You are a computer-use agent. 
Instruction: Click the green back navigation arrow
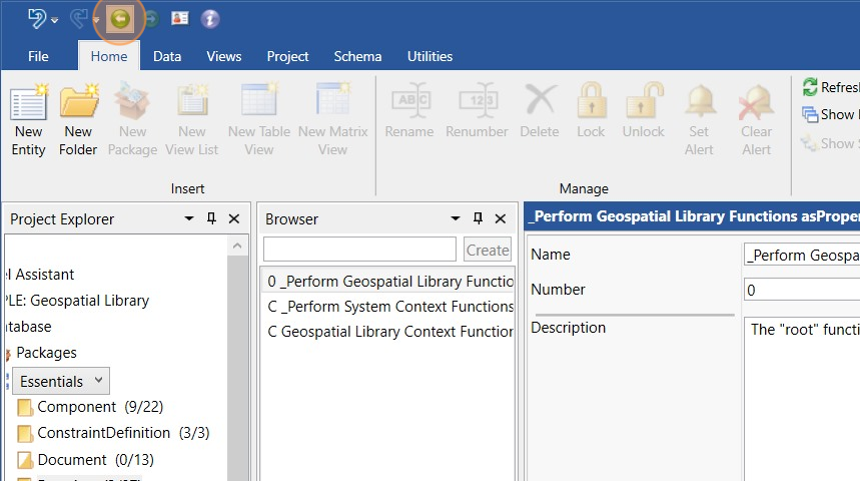121,18
